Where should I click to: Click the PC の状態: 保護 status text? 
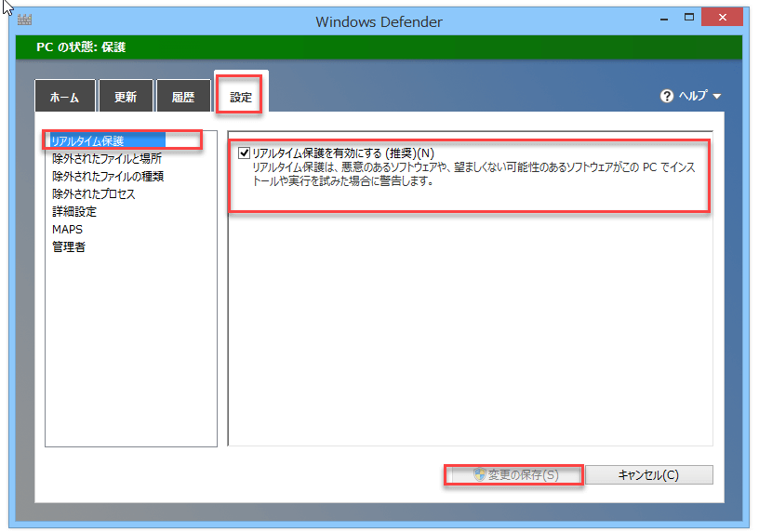pos(81,47)
